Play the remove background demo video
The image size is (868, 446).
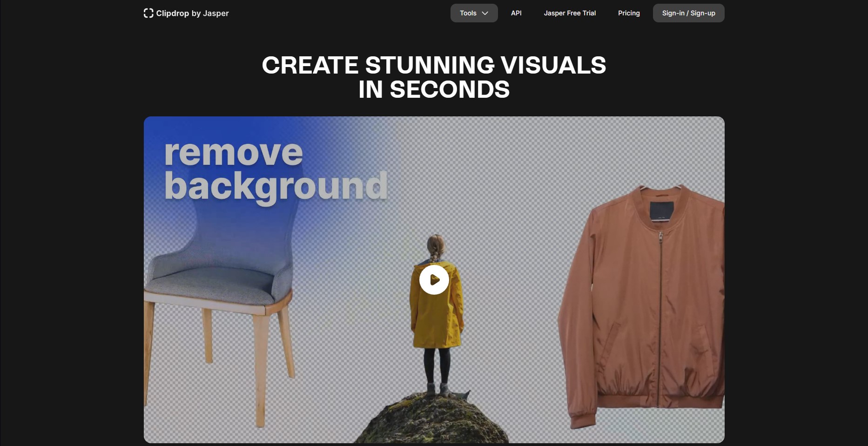pos(434,280)
